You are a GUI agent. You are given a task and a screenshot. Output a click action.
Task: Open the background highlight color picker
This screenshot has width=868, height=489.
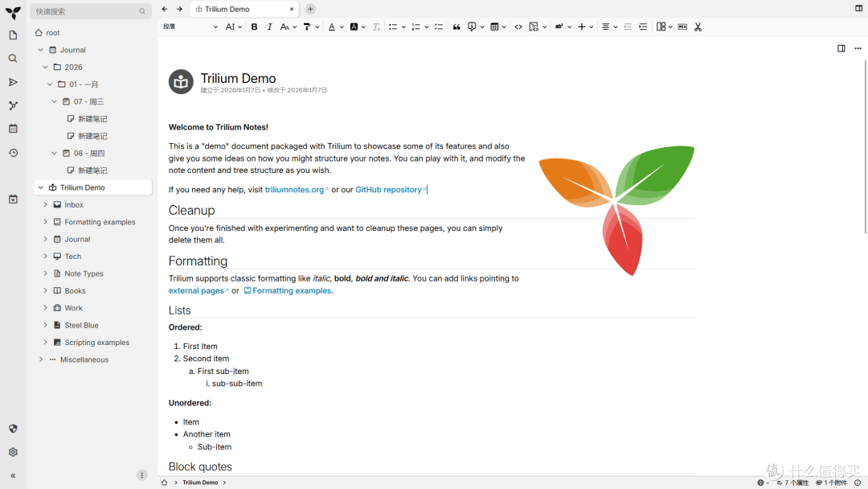(354, 27)
